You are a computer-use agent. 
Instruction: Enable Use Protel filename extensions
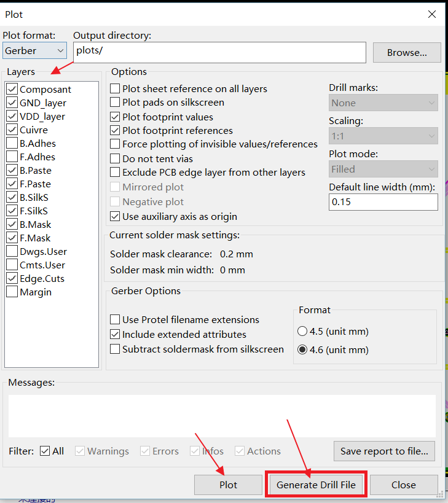[x=115, y=319]
